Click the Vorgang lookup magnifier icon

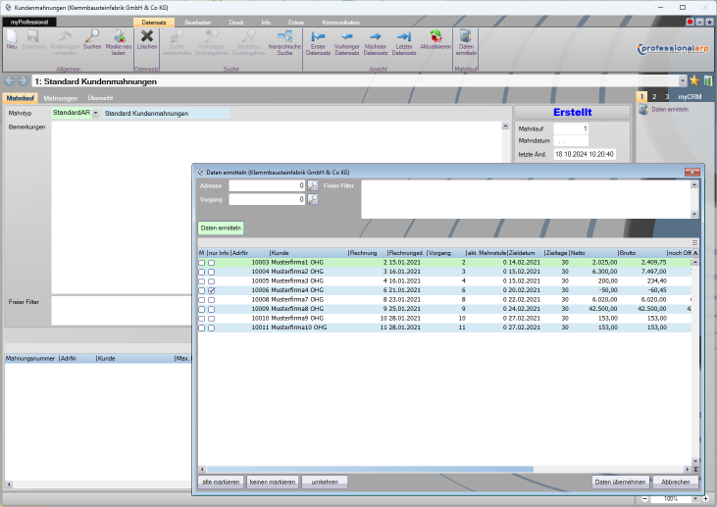point(313,199)
